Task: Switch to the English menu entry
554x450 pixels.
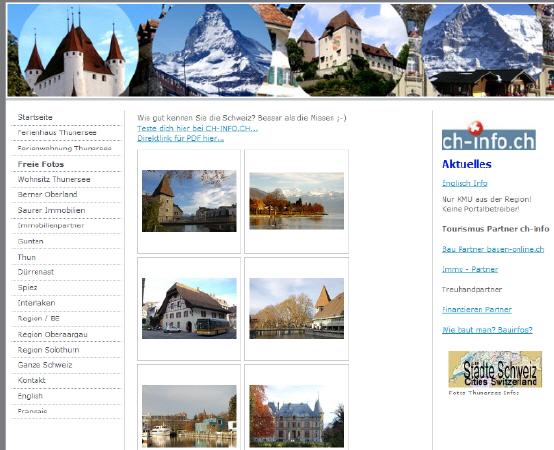Action: pos(30,396)
